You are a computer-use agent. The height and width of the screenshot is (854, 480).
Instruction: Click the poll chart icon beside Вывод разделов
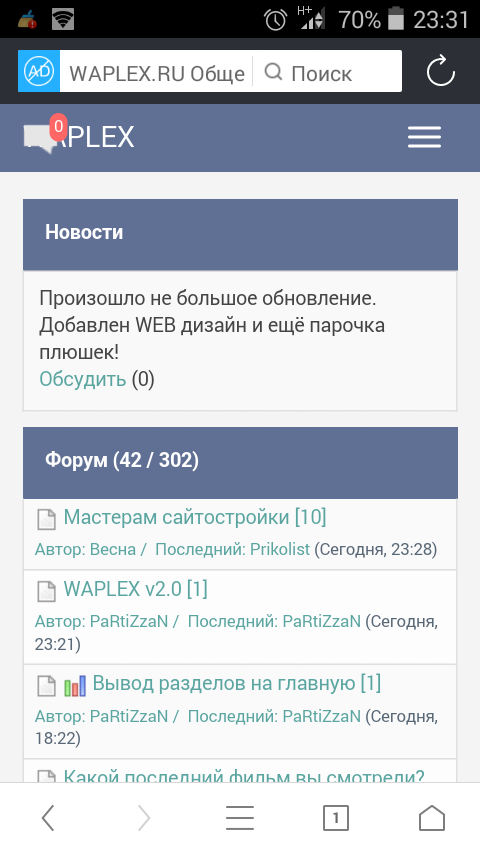(x=75, y=686)
